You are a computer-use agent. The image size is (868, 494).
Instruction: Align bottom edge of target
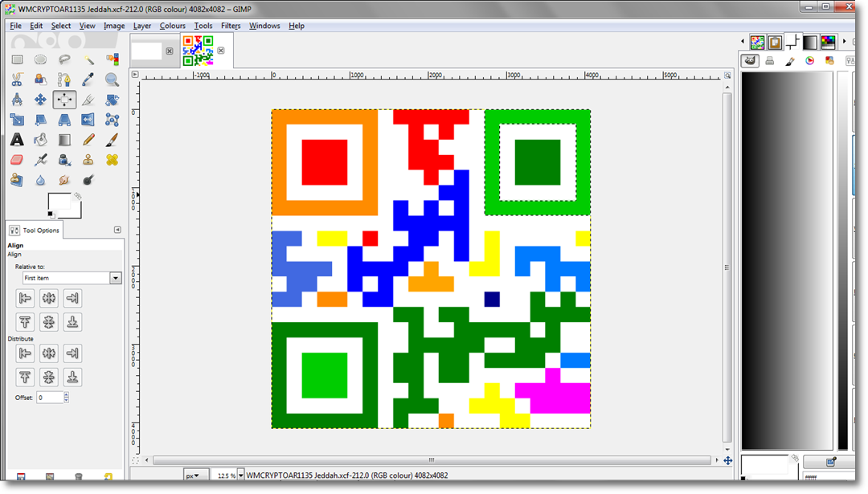(72, 322)
